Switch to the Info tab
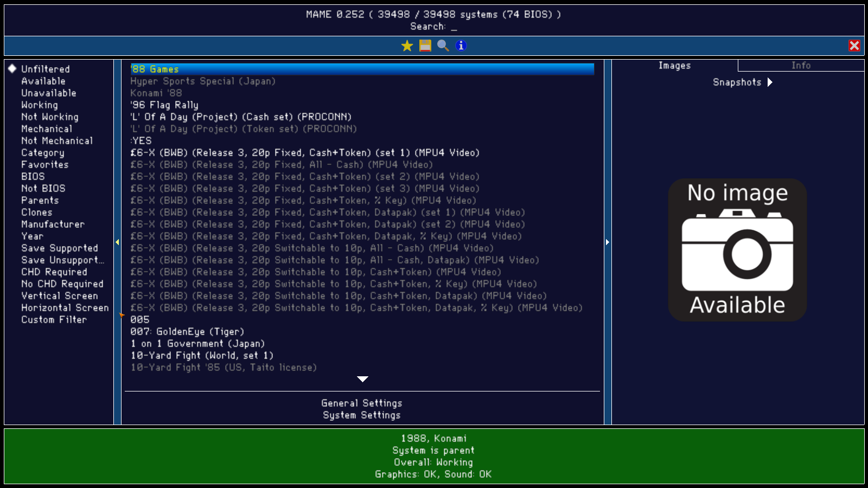Screen dimensions: 868x488 click(x=802, y=65)
